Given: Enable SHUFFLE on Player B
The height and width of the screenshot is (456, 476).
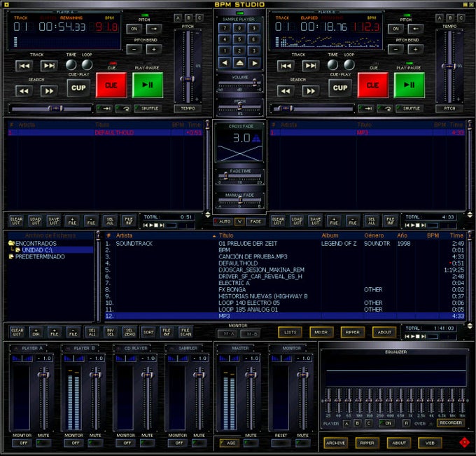Looking at the screenshot, I should pyautogui.click(x=409, y=108).
